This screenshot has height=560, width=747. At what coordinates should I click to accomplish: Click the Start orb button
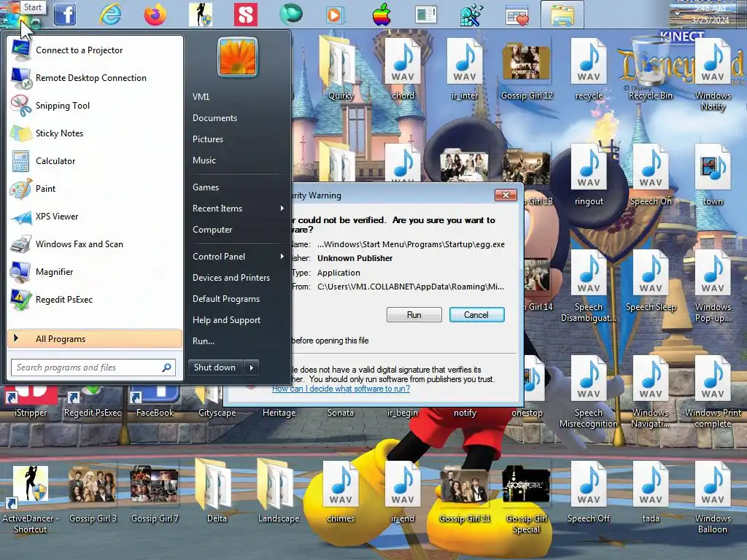(20, 15)
